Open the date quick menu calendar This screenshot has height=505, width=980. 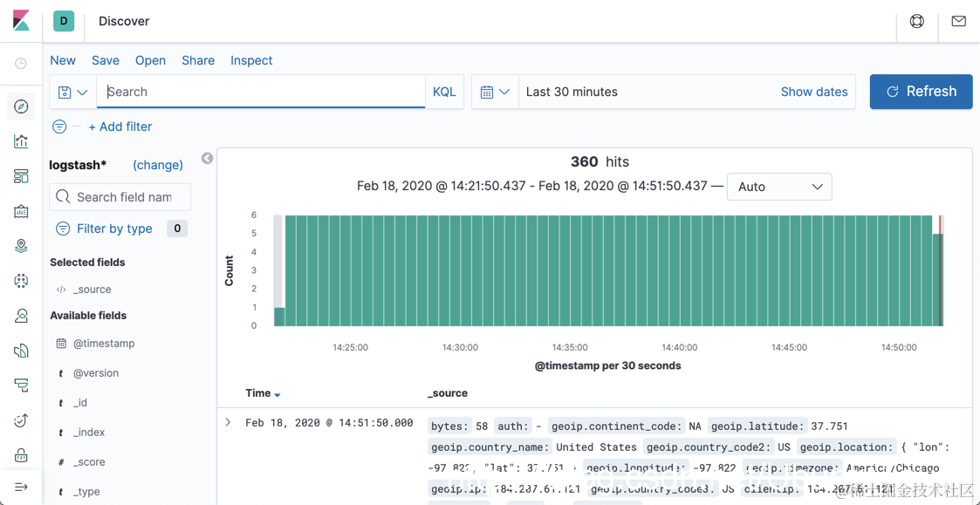click(x=495, y=92)
